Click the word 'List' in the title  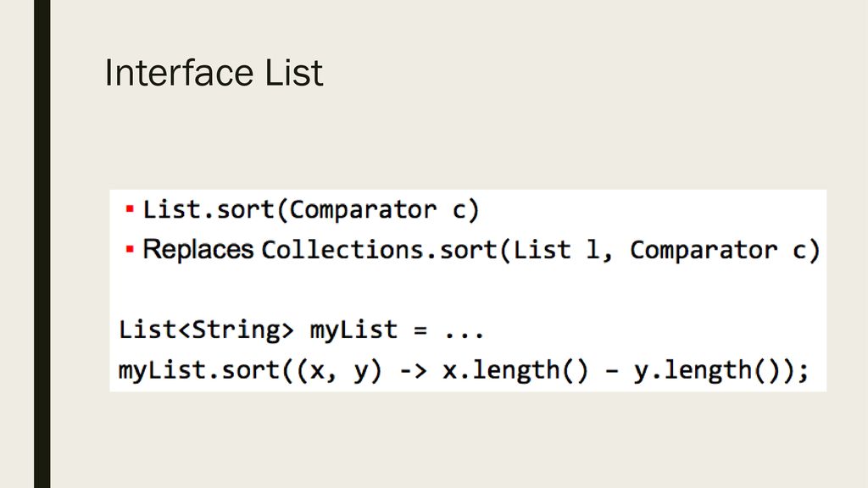[293, 73]
